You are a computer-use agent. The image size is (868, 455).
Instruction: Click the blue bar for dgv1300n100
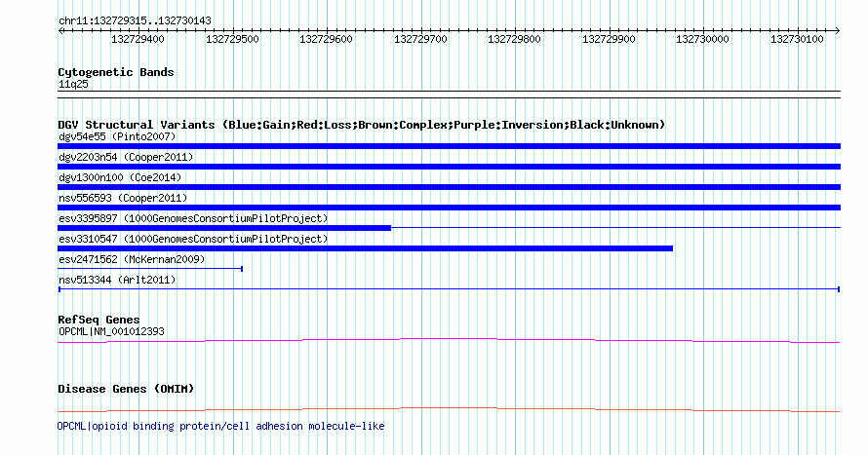click(x=449, y=187)
